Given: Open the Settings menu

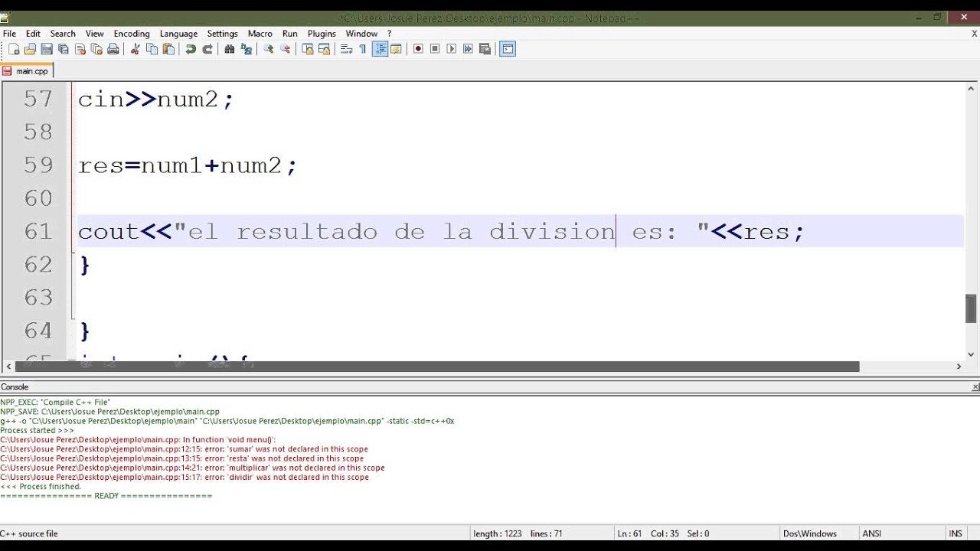Looking at the screenshot, I should tap(223, 34).
